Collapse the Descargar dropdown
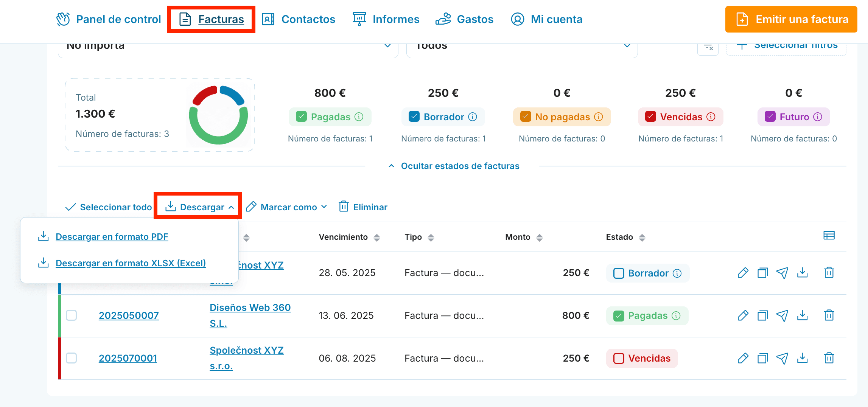Image resolution: width=868 pixels, height=407 pixels. click(200, 207)
